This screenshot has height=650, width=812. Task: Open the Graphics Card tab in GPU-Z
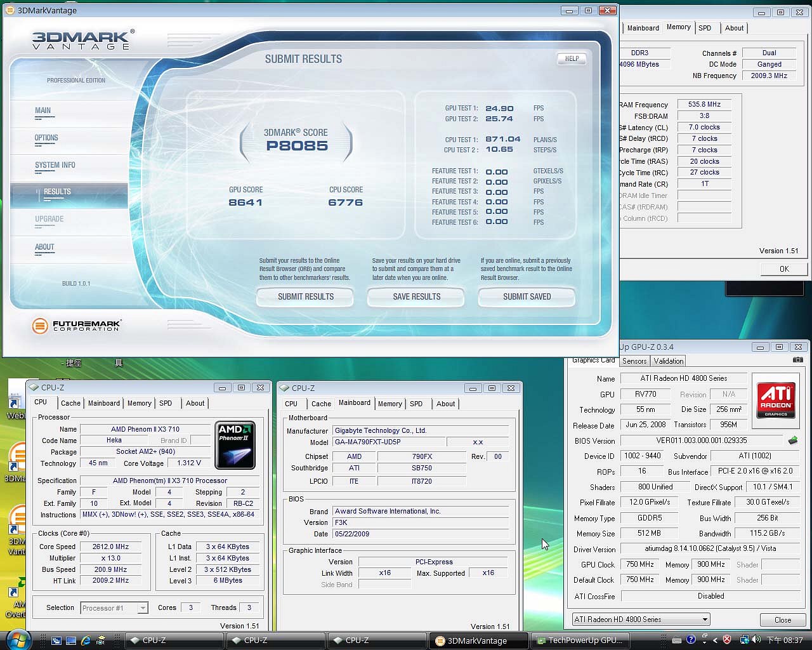(593, 360)
